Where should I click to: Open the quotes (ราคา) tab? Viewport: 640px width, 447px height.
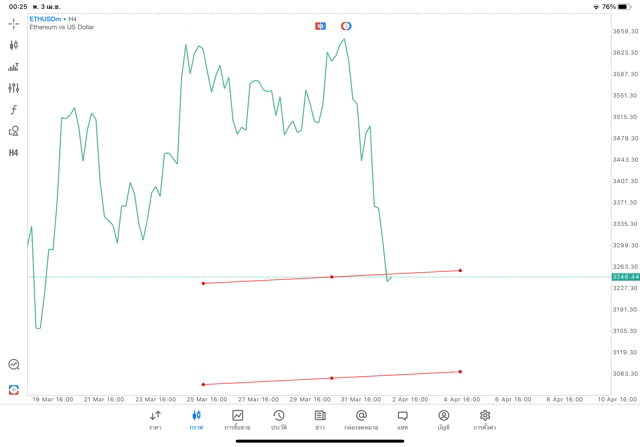[x=155, y=420]
